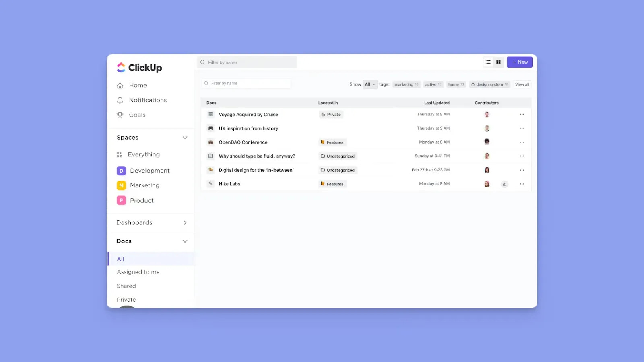Open the Development space icon
The image size is (644, 362).
click(x=121, y=171)
